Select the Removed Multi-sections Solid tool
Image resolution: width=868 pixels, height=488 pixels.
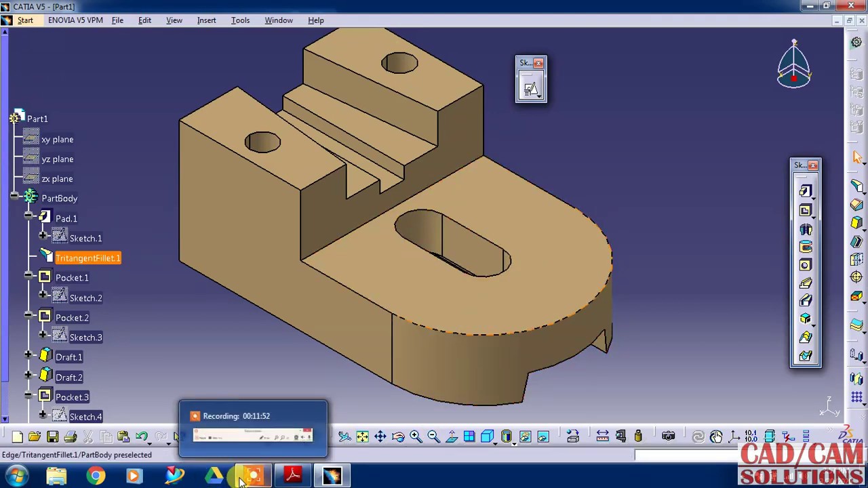[805, 356]
